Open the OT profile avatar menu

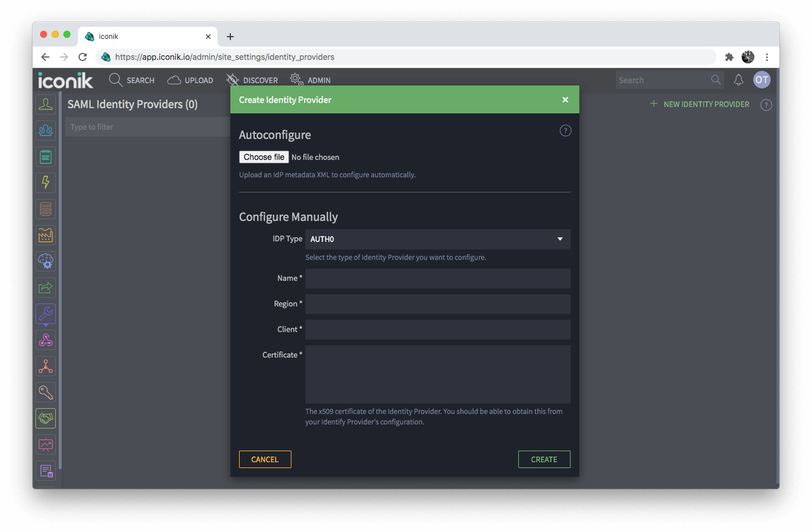(x=761, y=80)
